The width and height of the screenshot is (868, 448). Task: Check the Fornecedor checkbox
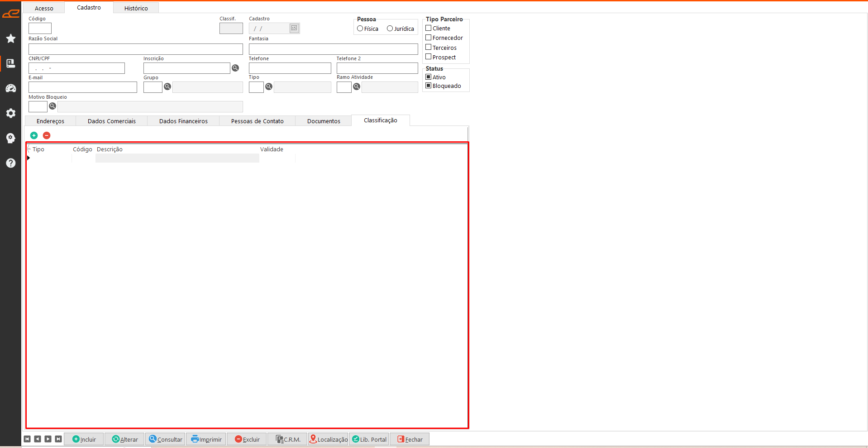tap(428, 38)
